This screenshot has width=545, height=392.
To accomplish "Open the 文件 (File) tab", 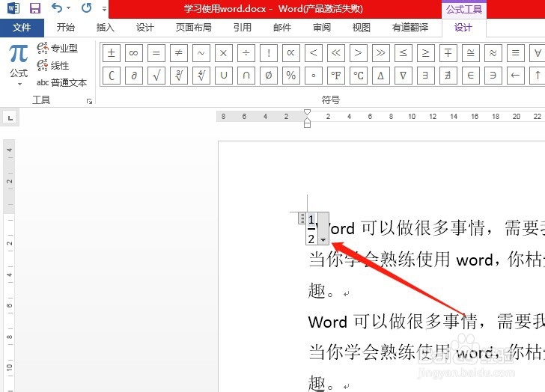I will coord(22,28).
